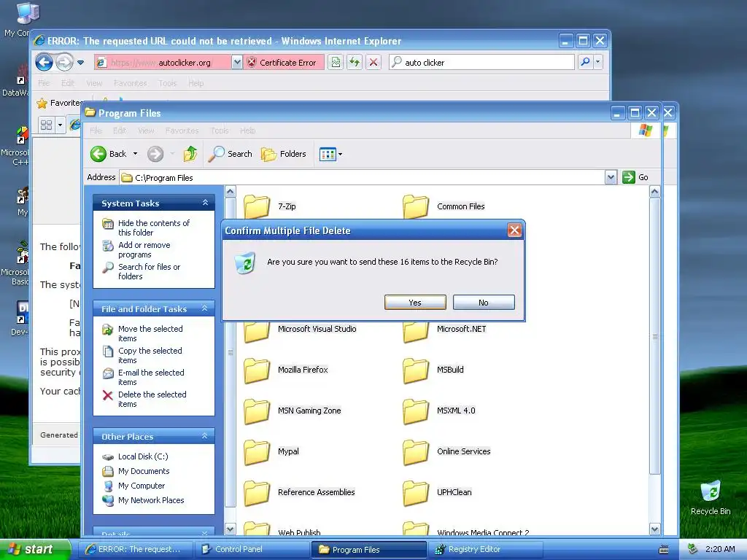Select the MSBuild folder
The image size is (747, 560).
pos(415,370)
